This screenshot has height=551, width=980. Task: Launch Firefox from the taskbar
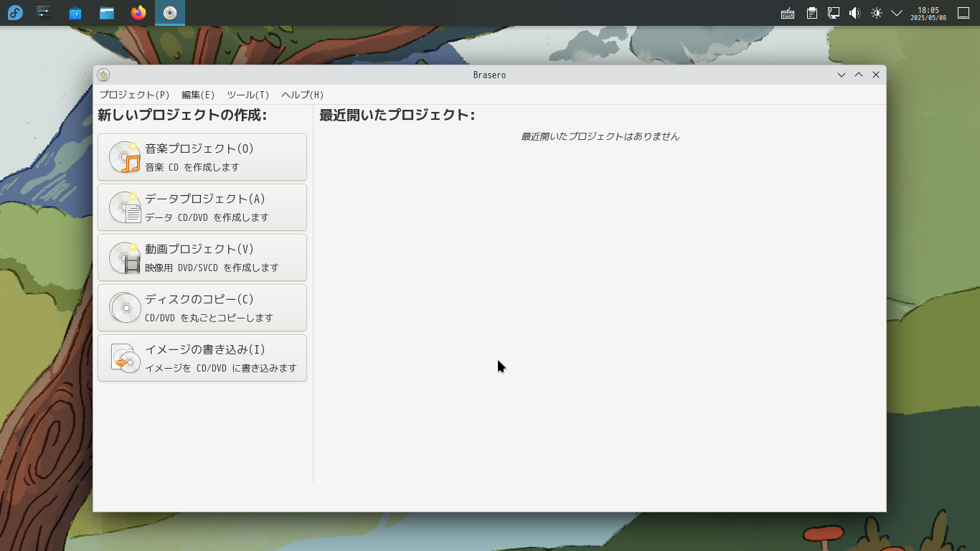[138, 13]
